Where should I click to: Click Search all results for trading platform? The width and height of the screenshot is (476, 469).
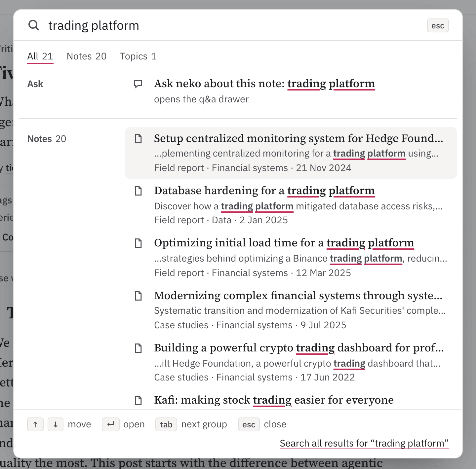(x=364, y=443)
